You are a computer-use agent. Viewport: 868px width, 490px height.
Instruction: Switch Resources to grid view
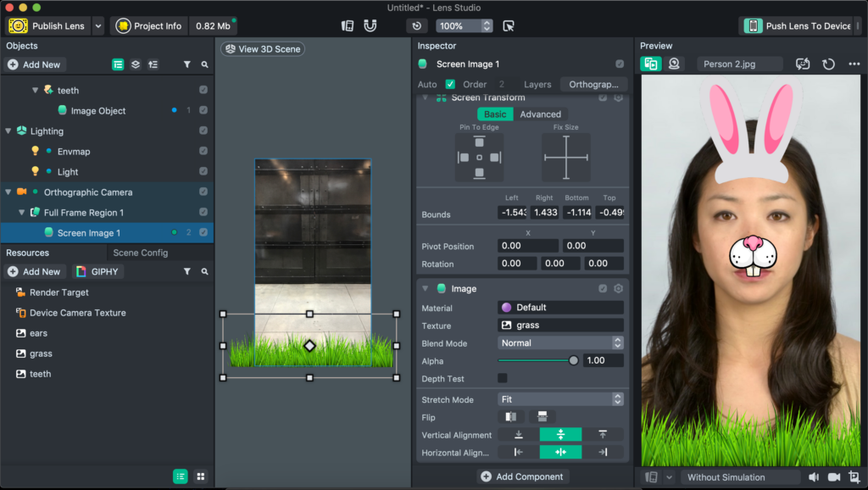[200, 476]
